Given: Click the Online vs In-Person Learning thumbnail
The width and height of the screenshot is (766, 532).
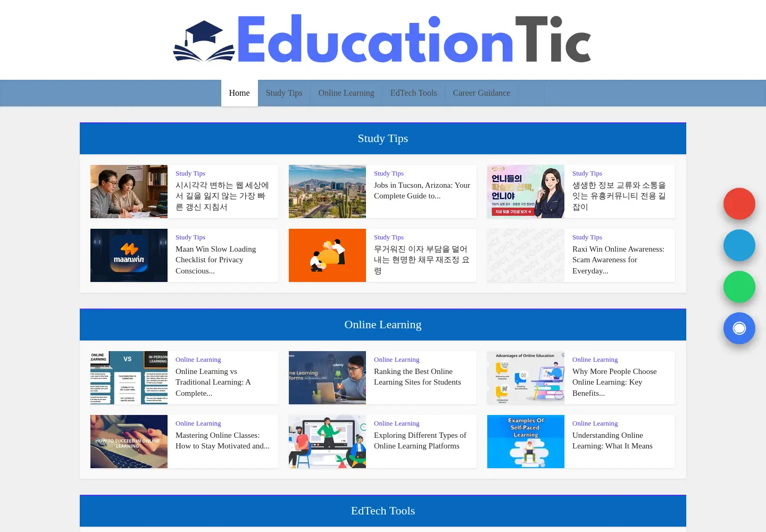Looking at the screenshot, I should [x=129, y=378].
